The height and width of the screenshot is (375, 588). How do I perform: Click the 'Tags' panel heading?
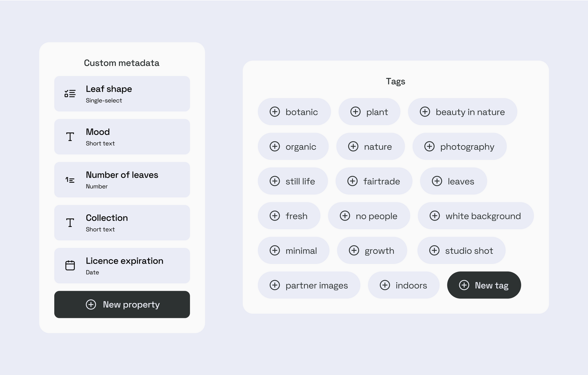coord(396,82)
